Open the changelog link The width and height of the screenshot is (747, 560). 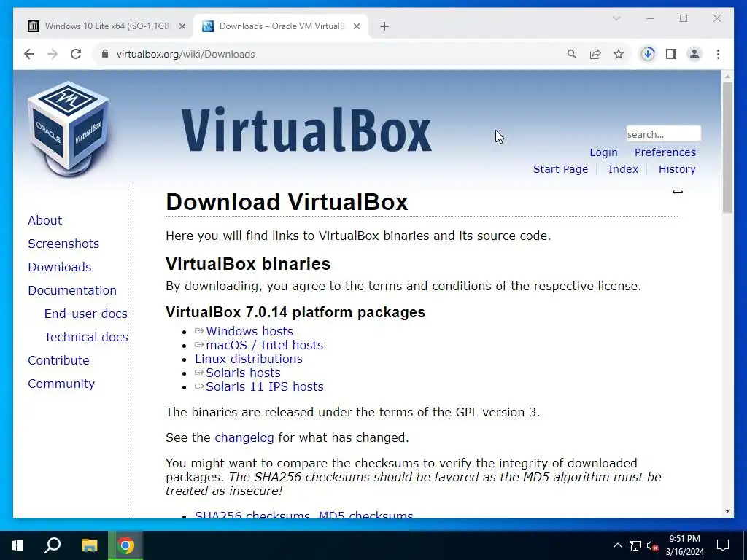244,437
